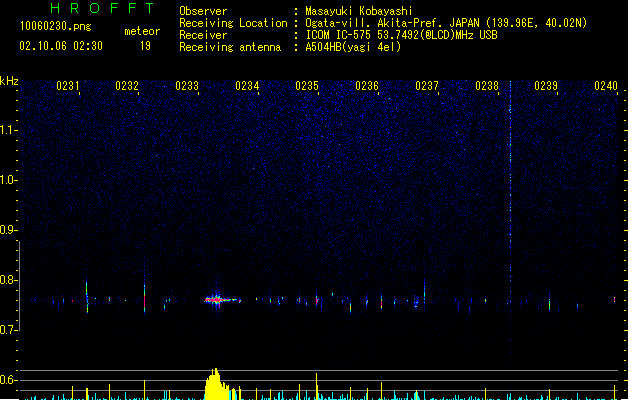
Task: Click the Receiver label
Action: [203, 35]
